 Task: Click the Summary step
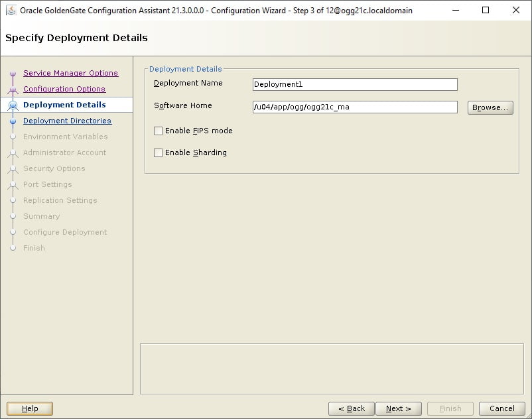[x=41, y=216]
